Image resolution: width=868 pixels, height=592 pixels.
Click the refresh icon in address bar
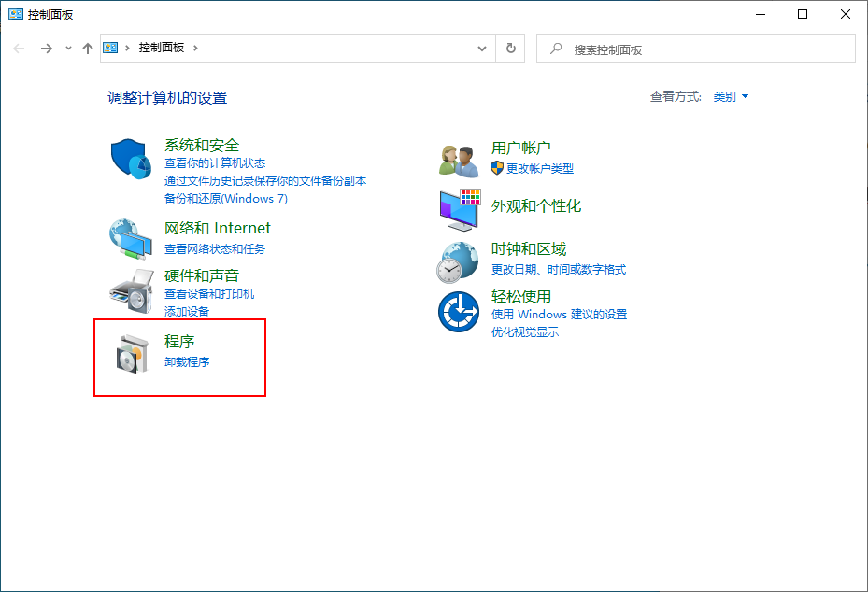coord(510,48)
